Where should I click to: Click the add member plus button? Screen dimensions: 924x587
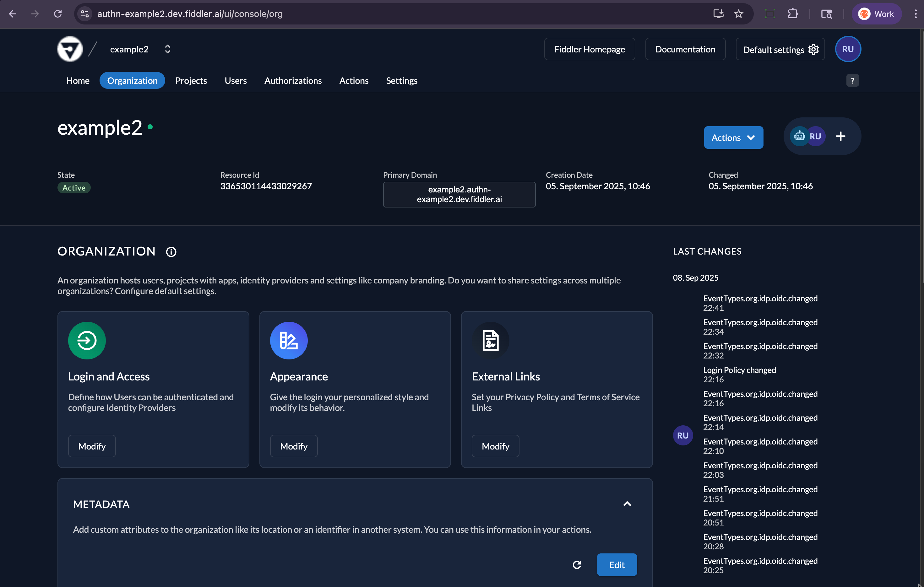pyautogui.click(x=840, y=136)
